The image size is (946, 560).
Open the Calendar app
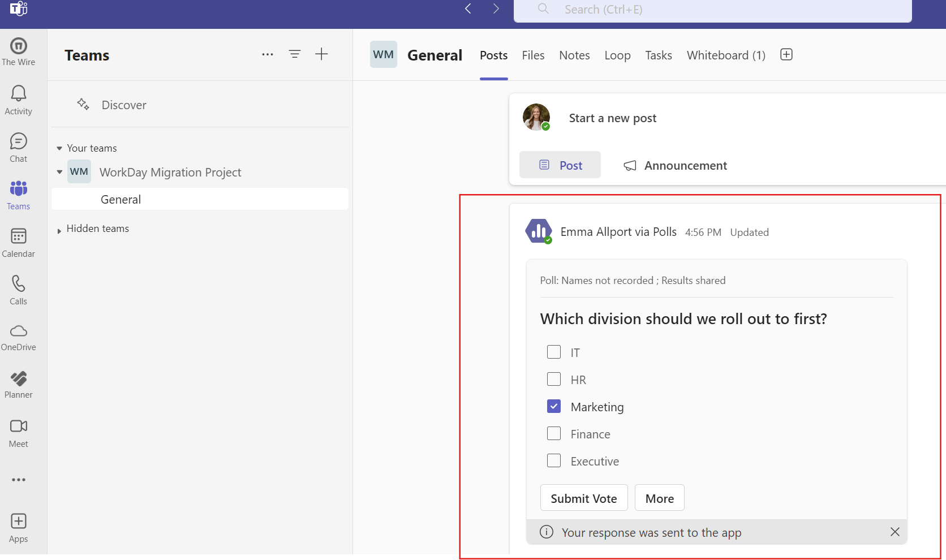(x=19, y=243)
